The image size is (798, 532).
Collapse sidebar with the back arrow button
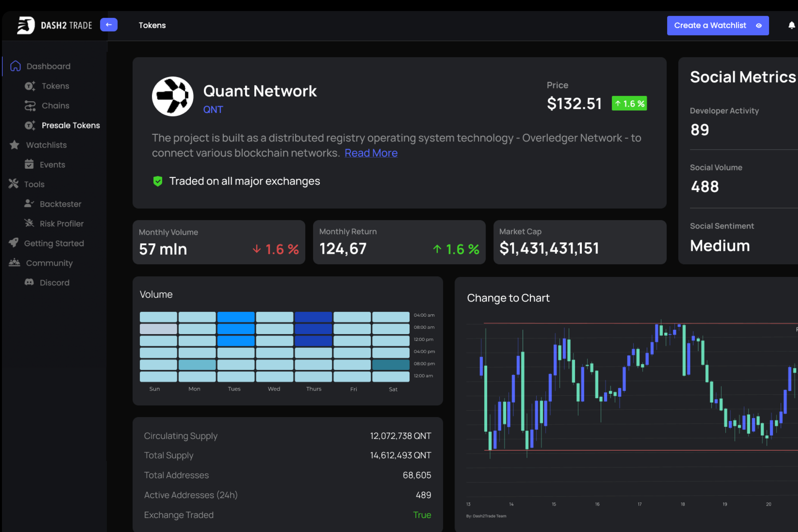click(x=108, y=25)
